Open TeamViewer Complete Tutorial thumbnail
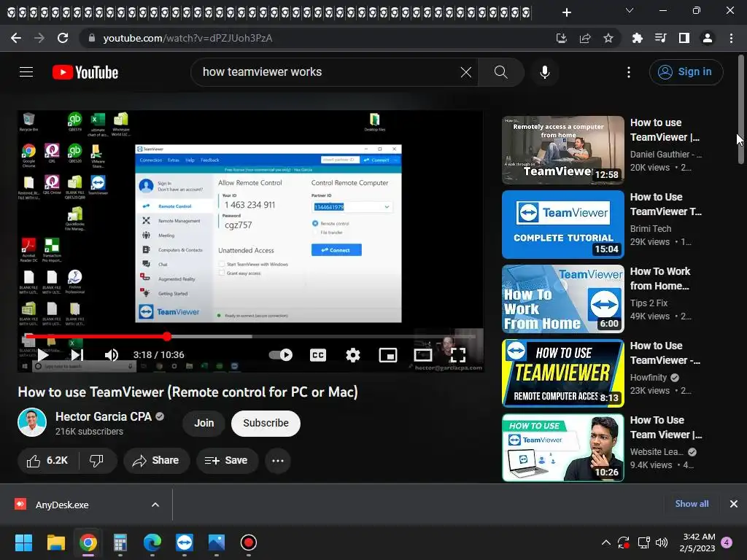 pos(562,225)
